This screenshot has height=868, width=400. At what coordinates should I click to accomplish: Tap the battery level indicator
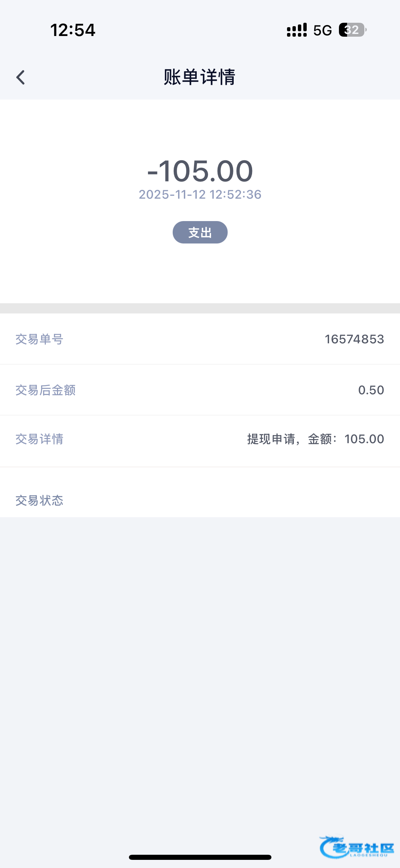[x=352, y=30]
